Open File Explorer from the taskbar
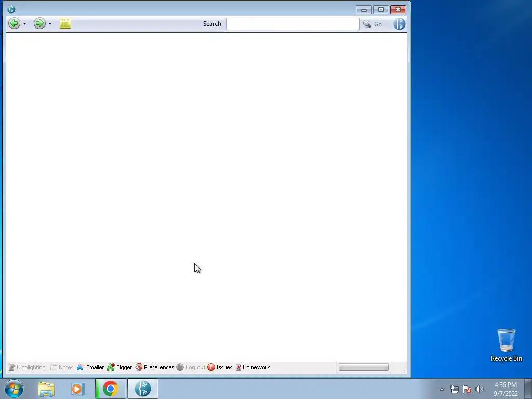 pos(46,389)
